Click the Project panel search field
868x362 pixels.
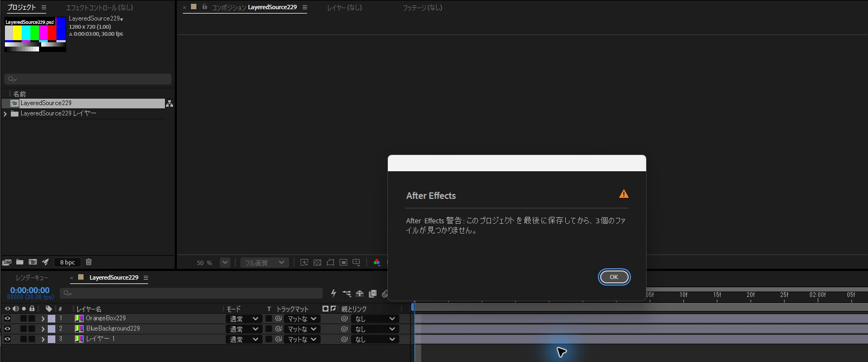click(88, 79)
